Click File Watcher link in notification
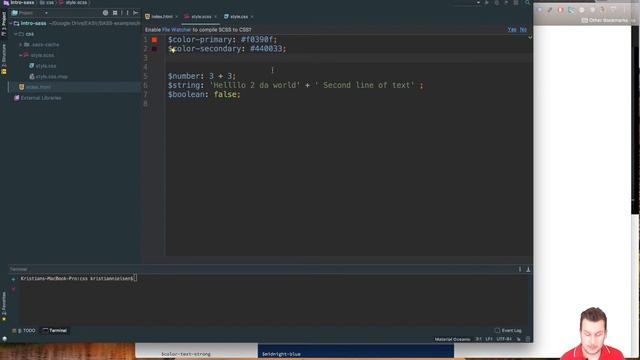Viewport: 640px width, 360px height. (176, 30)
